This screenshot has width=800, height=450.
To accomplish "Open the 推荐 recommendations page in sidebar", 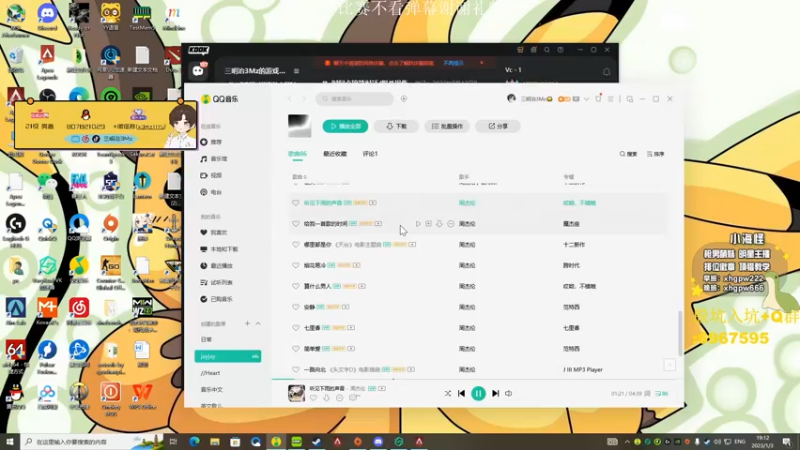I will pos(211,142).
